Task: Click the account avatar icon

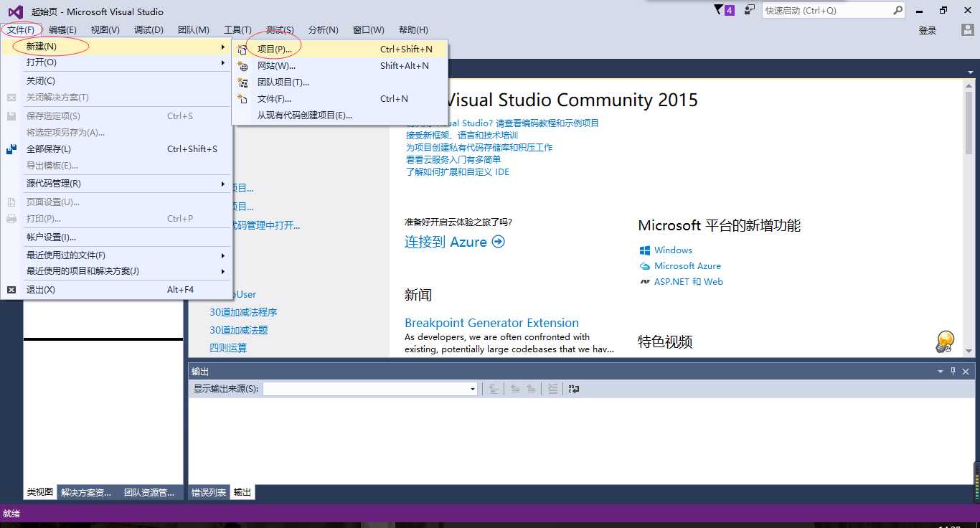Action: point(967,30)
